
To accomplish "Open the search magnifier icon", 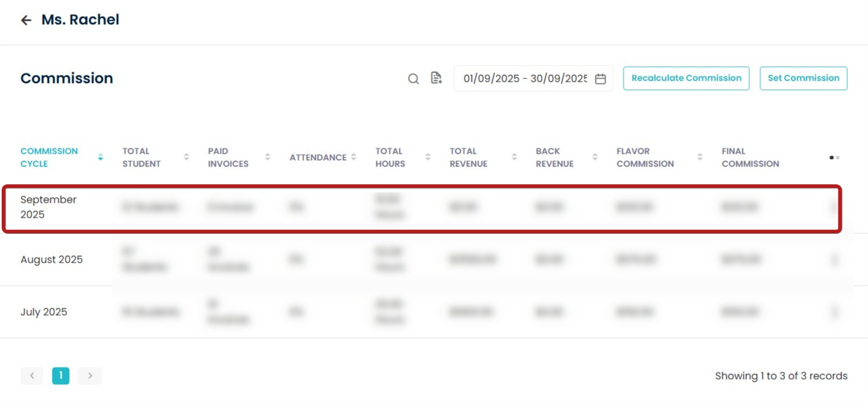I will point(413,79).
